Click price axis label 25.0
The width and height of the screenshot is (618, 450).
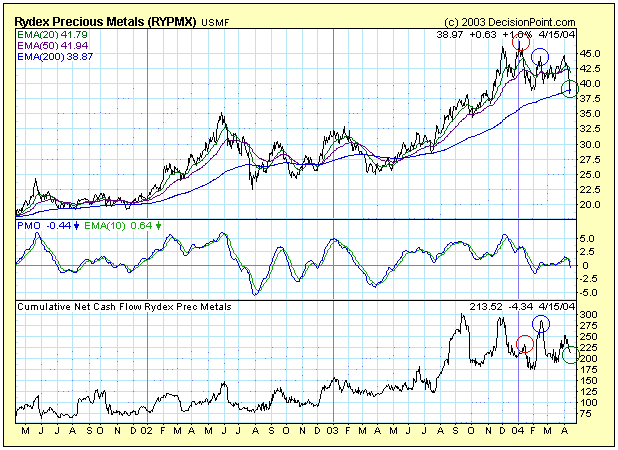(590, 175)
